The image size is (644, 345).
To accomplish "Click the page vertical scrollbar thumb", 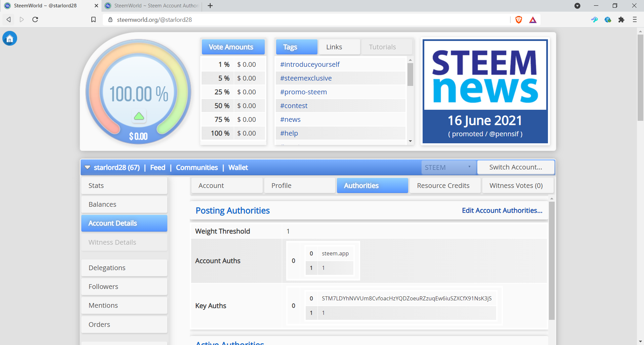I will 640,78.
